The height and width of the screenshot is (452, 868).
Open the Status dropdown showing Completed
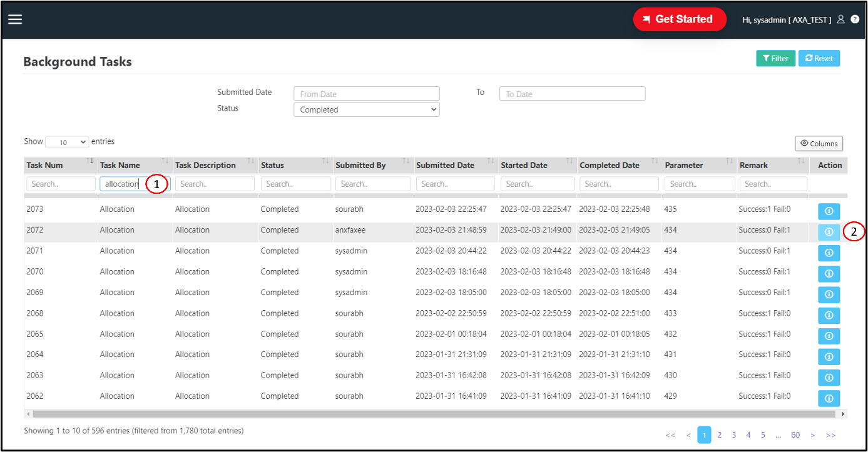(366, 109)
